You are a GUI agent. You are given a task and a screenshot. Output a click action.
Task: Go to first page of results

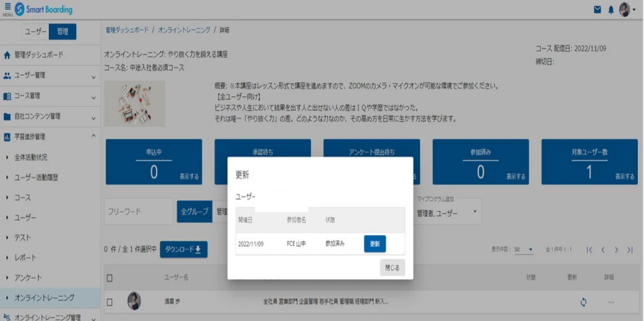[x=589, y=250]
